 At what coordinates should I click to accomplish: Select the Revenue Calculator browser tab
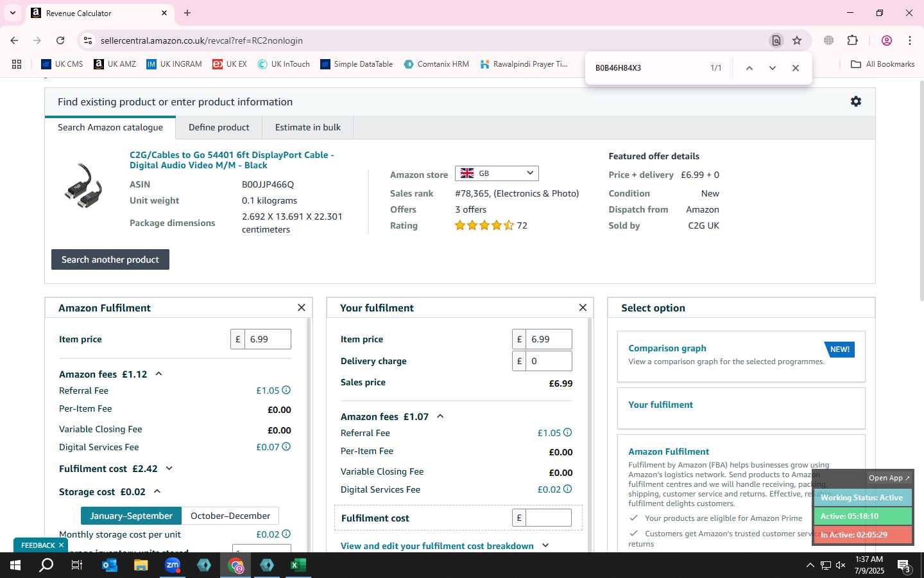[99, 13]
